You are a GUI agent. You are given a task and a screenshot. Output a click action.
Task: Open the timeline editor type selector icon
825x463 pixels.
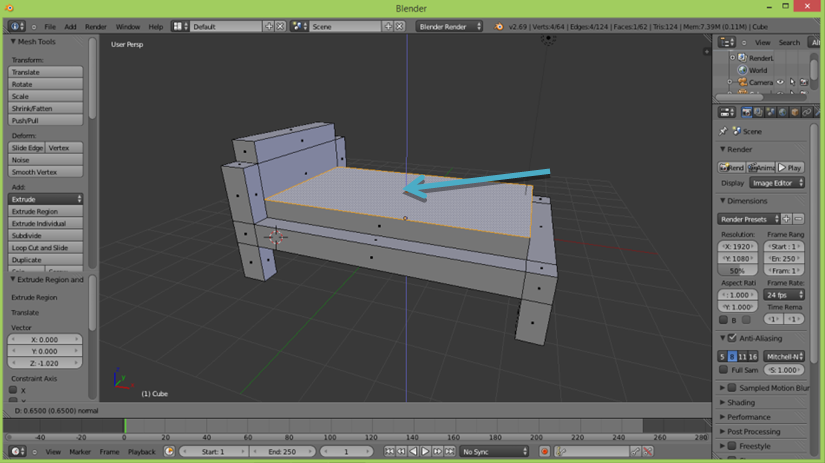pyautogui.click(x=16, y=452)
